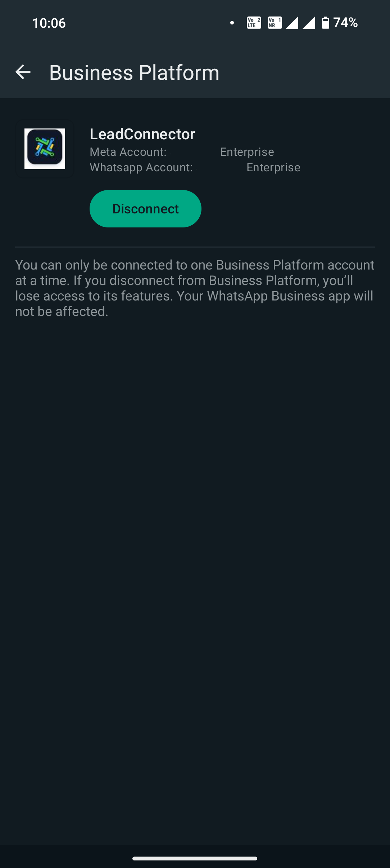Tap the Business Platform disclaimer text
390x868 pixels.
195,288
